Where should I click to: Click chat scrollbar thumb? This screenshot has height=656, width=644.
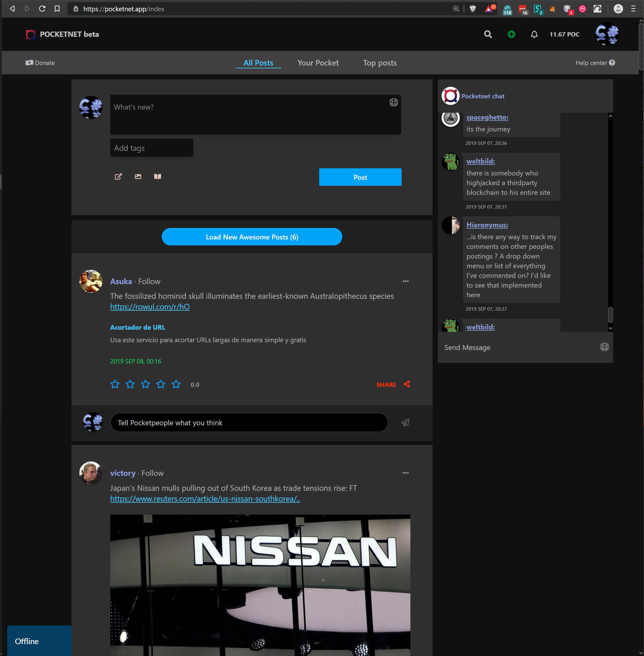610,314
